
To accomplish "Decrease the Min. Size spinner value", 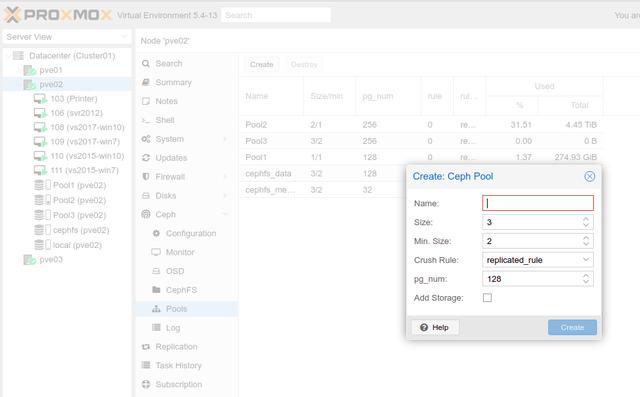I will pos(586,244).
